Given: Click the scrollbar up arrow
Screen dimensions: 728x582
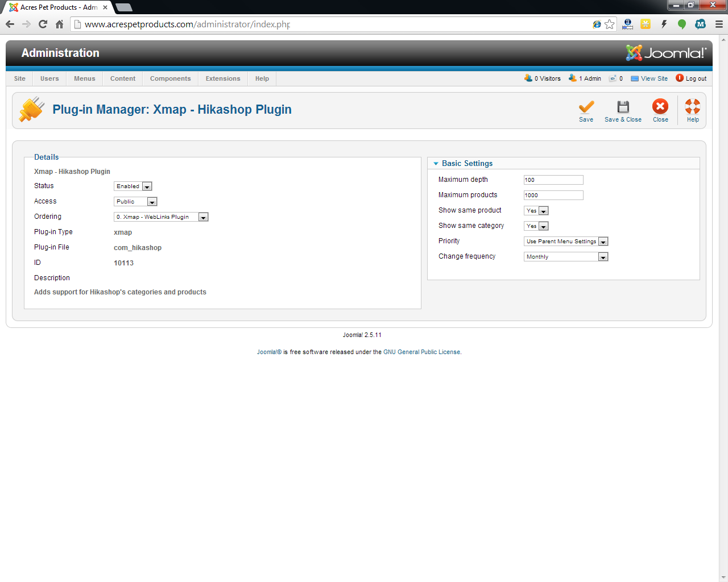Looking at the screenshot, I should [x=723, y=39].
